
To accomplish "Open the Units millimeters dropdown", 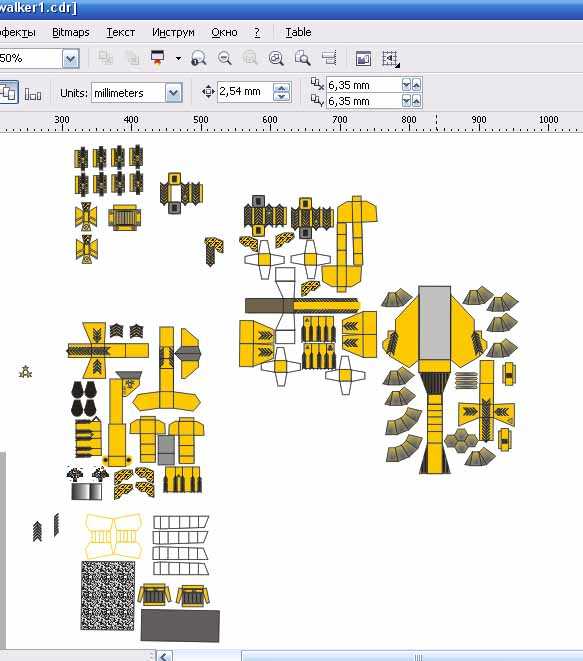I will click(173, 93).
